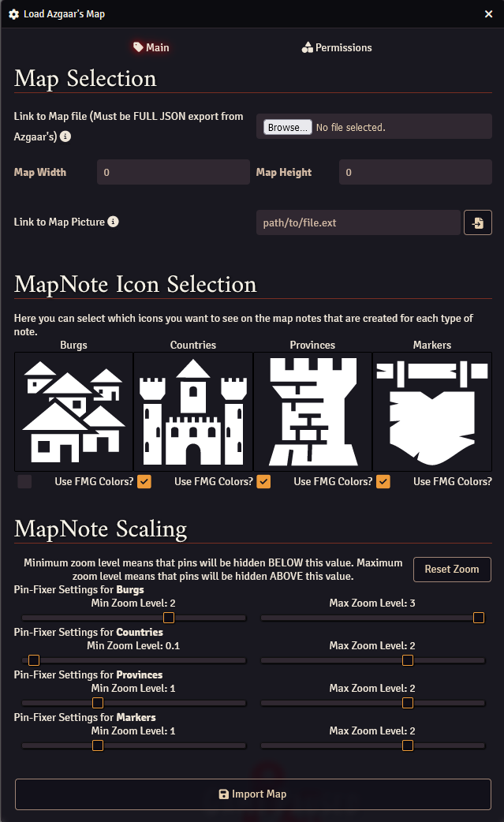Disable Use FMG Colors for Countries

(x=144, y=481)
